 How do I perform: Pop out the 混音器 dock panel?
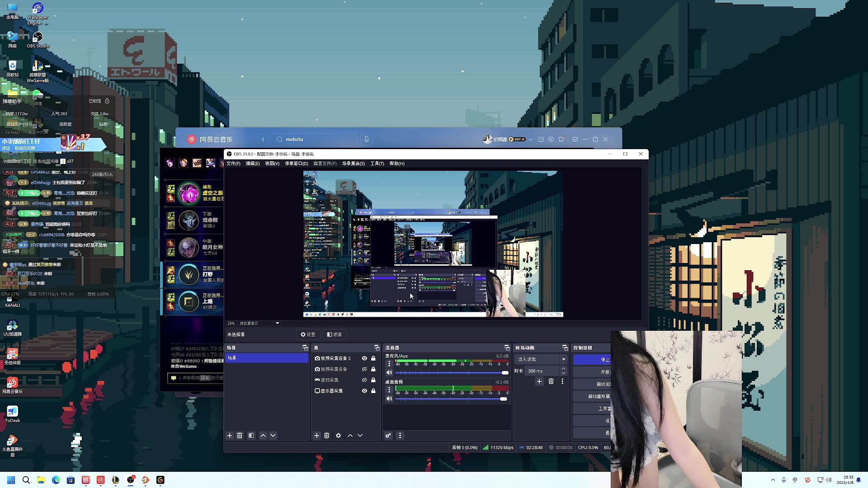[x=507, y=347]
